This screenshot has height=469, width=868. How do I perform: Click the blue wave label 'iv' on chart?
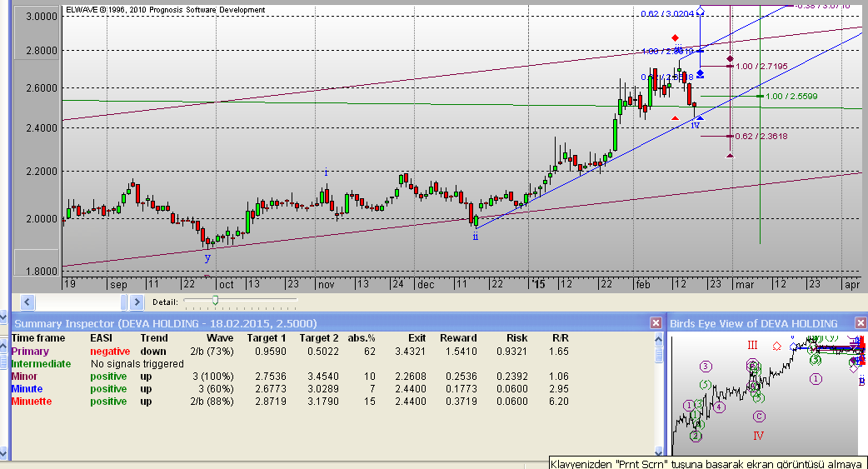pyautogui.click(x=695, y=125)
